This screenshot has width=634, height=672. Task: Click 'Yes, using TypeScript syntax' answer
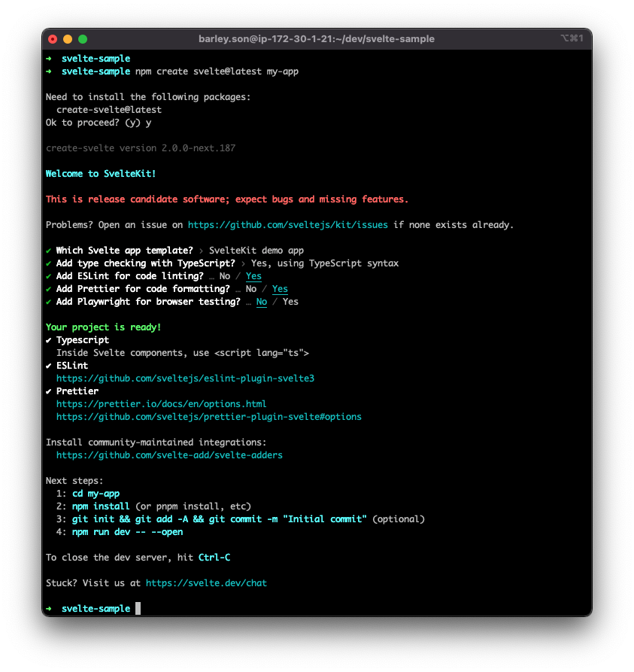[325, 263]
